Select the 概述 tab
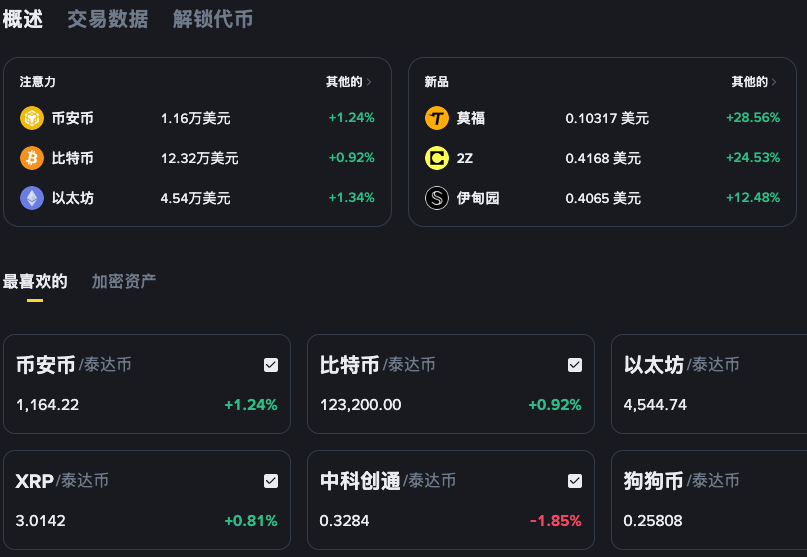This screenshot has height=557, width=807. [x=23, y=19]
